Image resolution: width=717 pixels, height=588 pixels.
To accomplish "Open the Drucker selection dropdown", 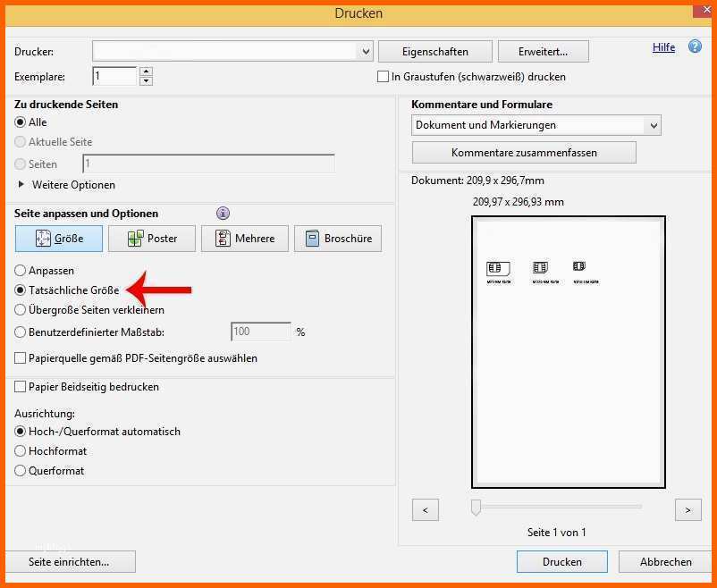I will (366, 52).
